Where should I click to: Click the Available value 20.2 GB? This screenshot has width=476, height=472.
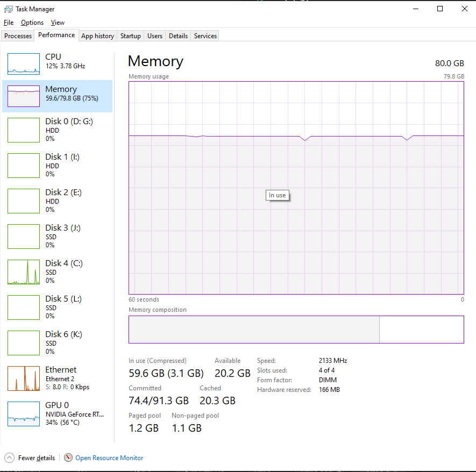[232, 373]
